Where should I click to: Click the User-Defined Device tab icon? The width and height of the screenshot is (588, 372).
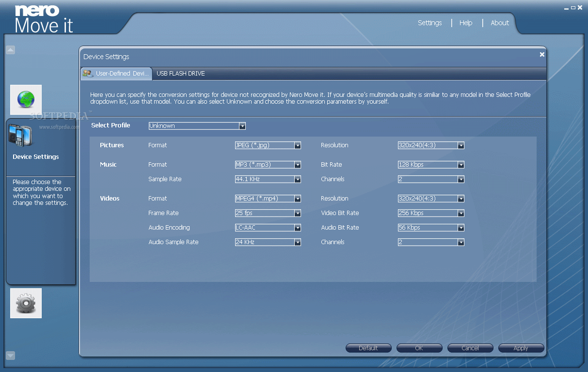pyautogui.click(x=88, y=74)
